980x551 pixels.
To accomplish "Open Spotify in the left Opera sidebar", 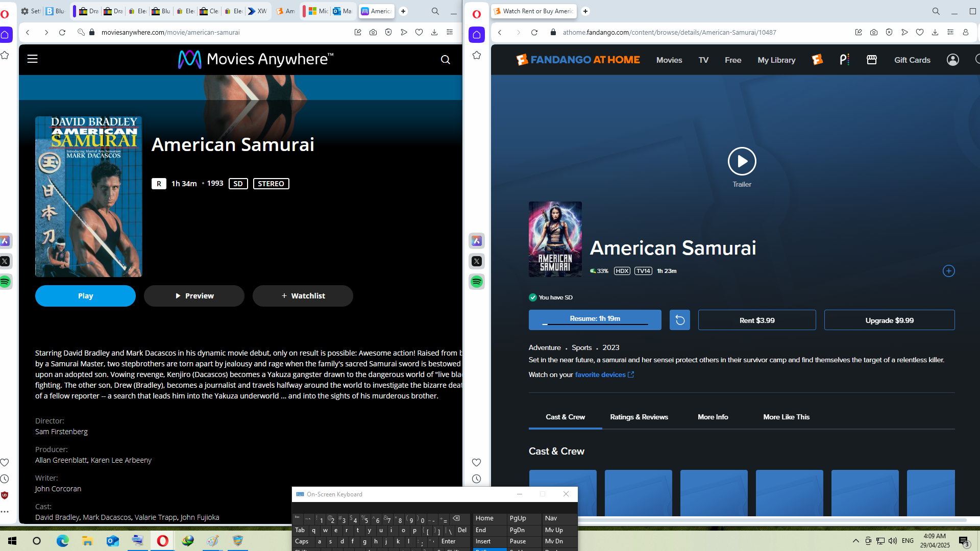I will tap(5, 282).
